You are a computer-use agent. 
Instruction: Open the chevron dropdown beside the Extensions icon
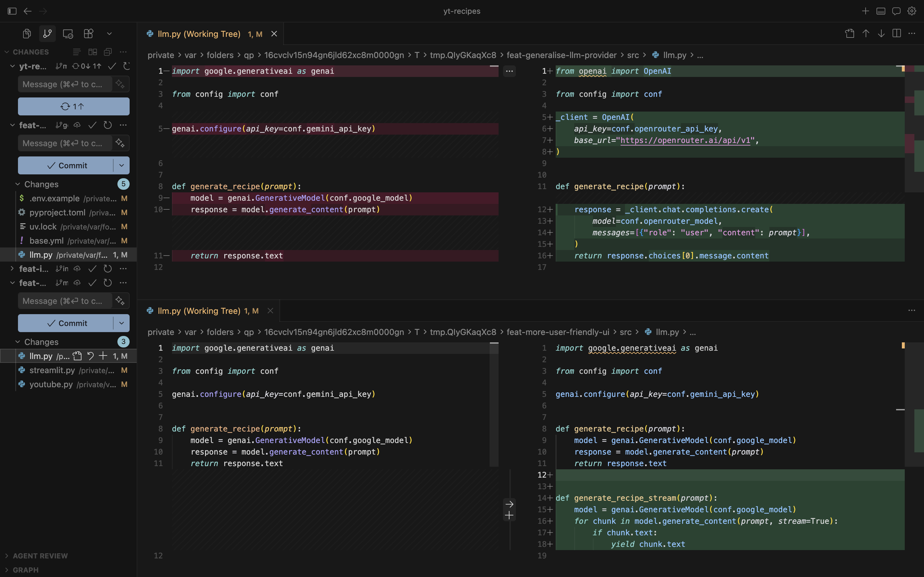[109, 34]
